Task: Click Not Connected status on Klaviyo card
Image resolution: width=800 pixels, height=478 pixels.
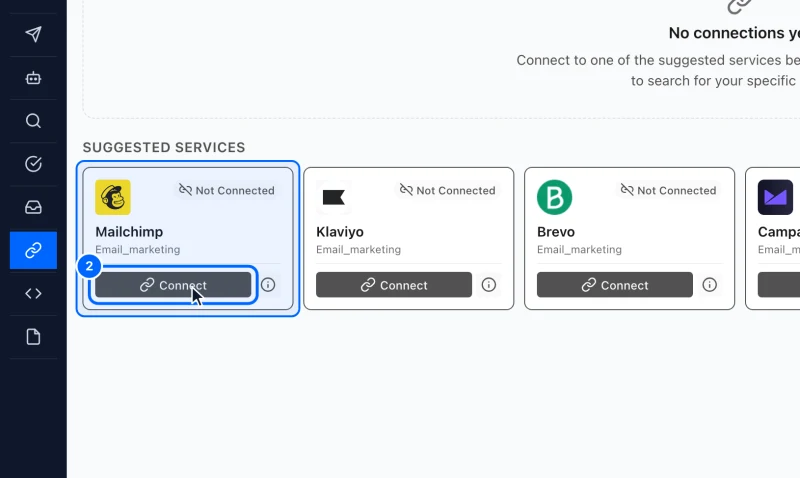Action: (447, 190)
